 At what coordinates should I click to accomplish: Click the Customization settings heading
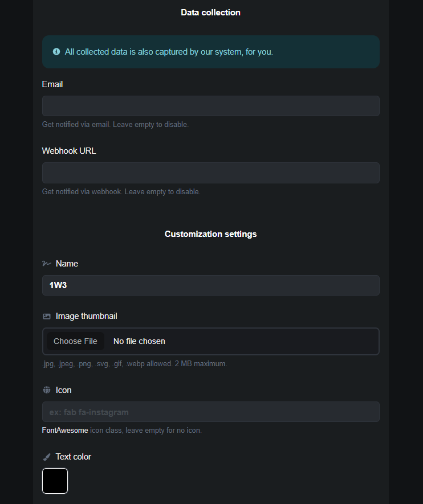(210, 234)
